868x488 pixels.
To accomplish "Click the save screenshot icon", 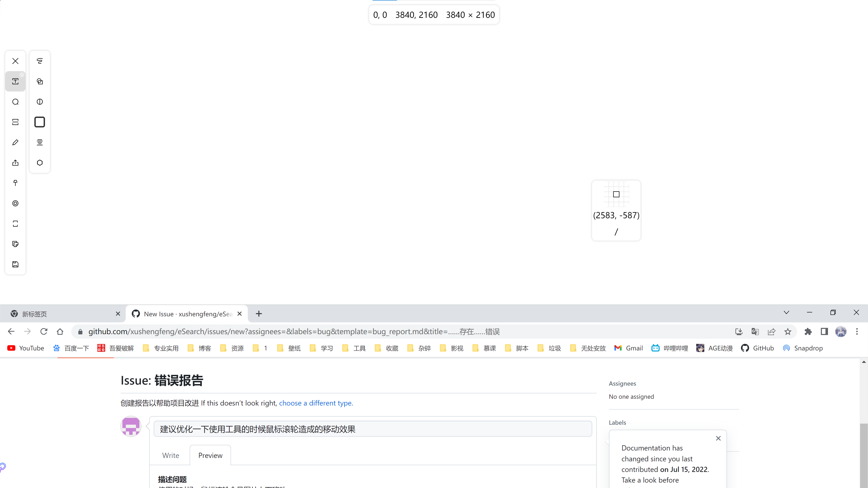I will (16, 264).
